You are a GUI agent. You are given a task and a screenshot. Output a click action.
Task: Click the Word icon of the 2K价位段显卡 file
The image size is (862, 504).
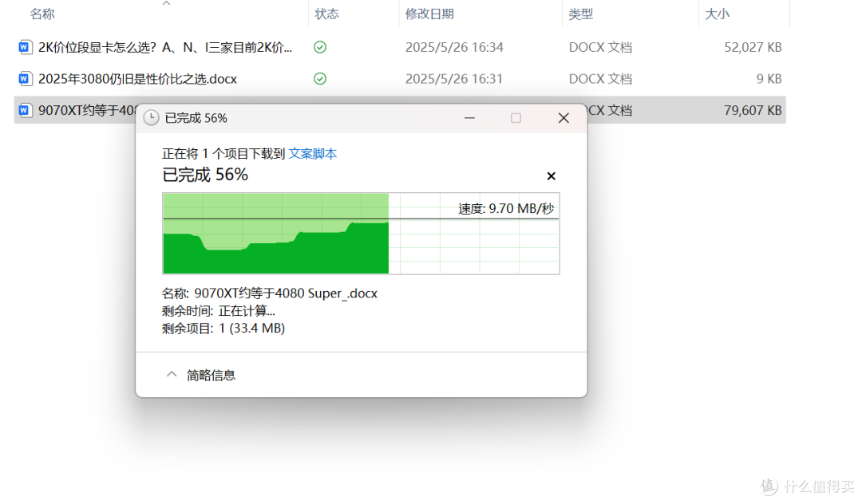tap(25, 47)
